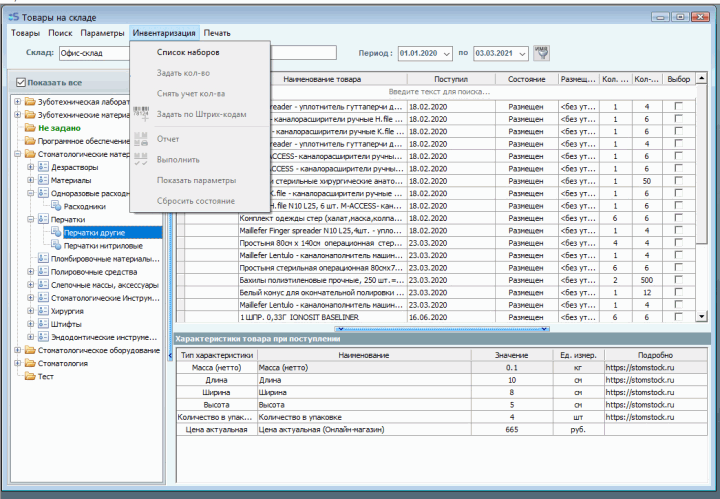Toggle the Показать все checkbox
This screenshot has width=720, height=499.
coord(21,82)
